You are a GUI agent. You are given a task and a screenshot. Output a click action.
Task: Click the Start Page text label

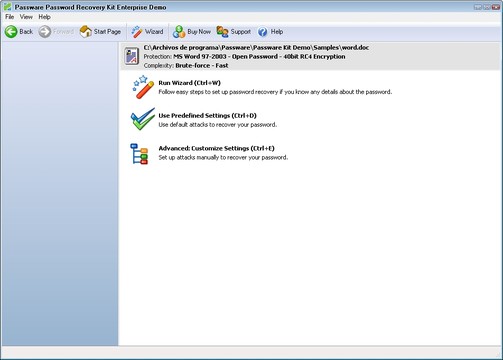coord(107,32)
